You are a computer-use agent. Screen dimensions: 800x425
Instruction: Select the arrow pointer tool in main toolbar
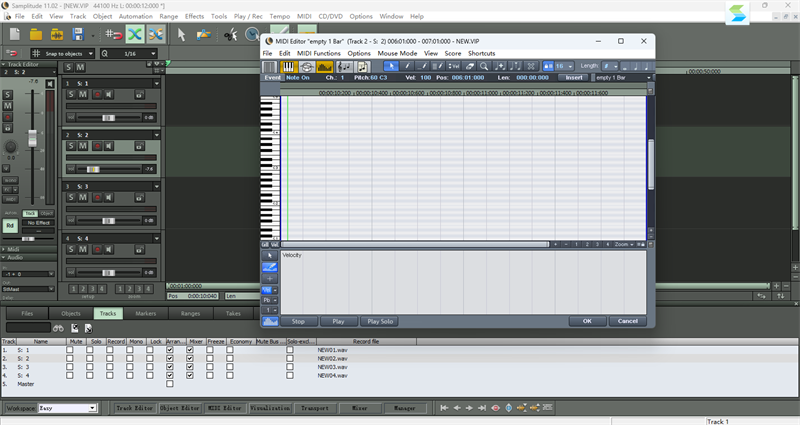point(182,34)
